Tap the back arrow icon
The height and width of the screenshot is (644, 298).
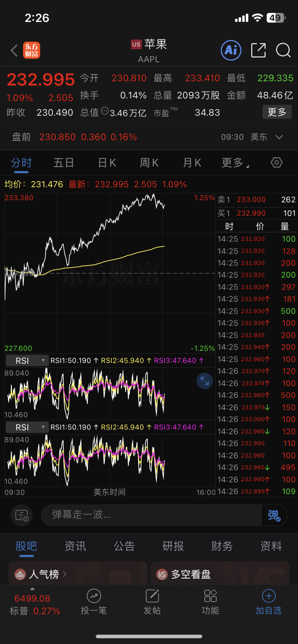14,51
